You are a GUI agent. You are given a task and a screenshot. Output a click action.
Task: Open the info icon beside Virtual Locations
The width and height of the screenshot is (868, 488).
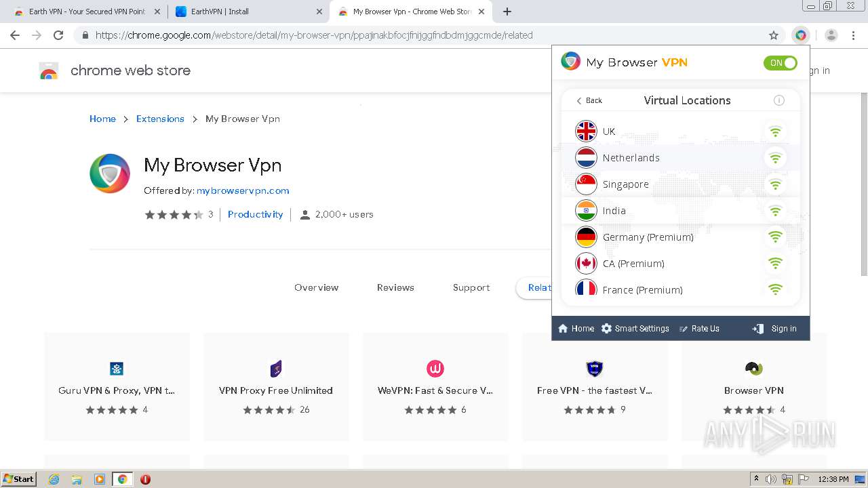(779, 100)
